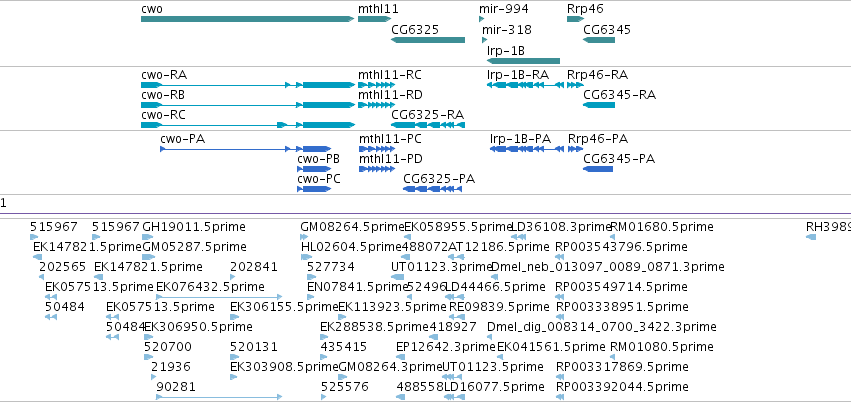Select the CG6345-PA protein bar

(x=598, y=169)
